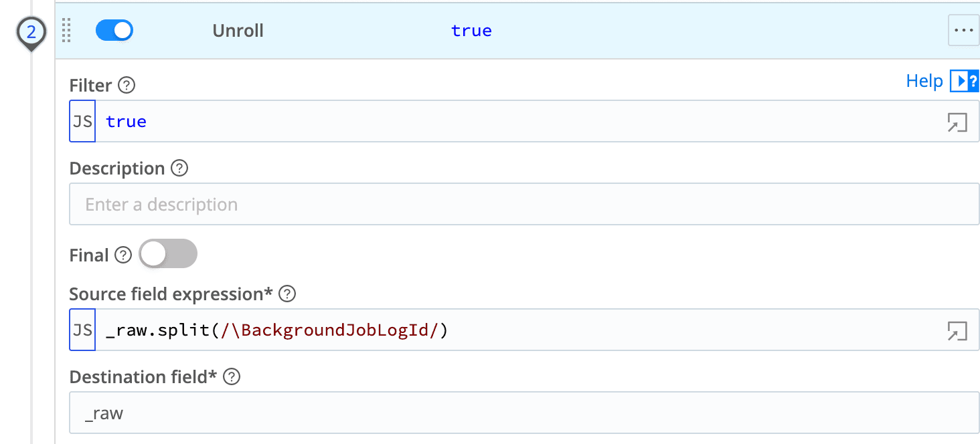Click the true filter value in header

pyautogui.click(x=471, y=31)
